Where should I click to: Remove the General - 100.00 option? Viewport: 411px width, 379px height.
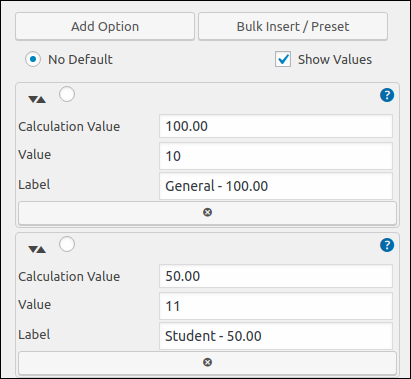click(x=207, y=212)
